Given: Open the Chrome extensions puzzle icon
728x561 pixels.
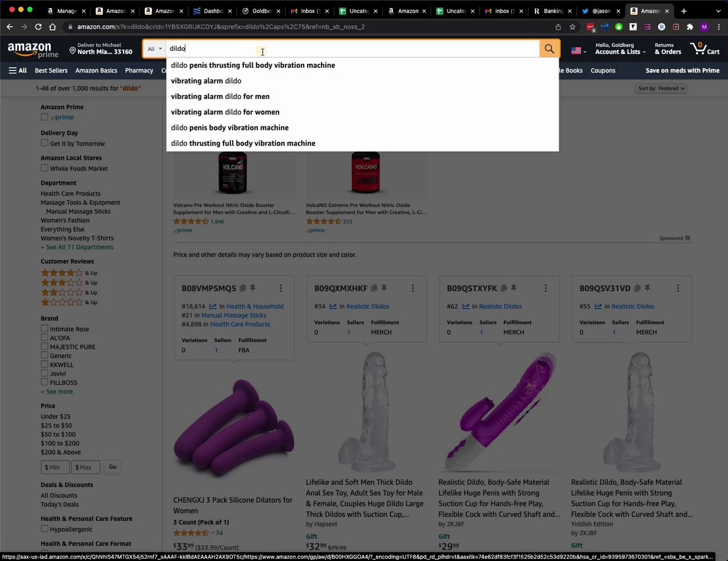Looking at the screenshot, I should pyautogui.click(x=690, y=27).
